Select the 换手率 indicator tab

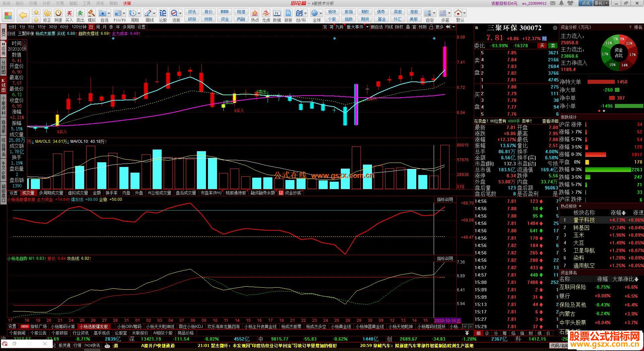tap(111, 193)
